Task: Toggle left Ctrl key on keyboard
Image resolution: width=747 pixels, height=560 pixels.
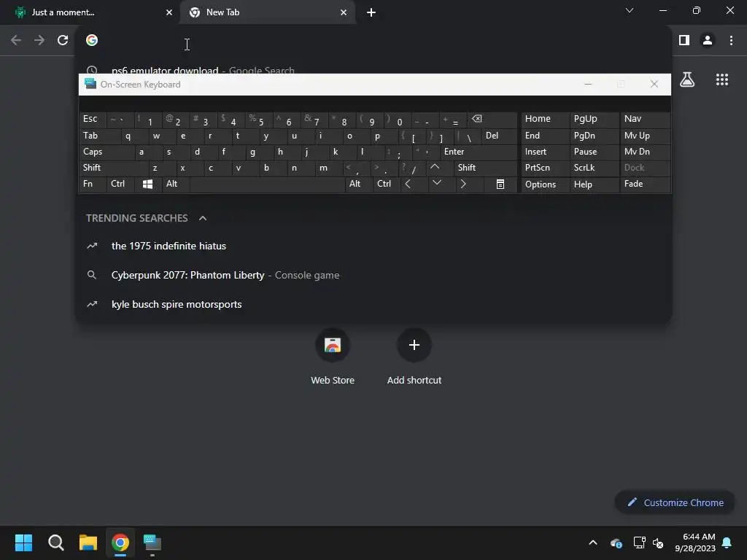Action: 120,184
